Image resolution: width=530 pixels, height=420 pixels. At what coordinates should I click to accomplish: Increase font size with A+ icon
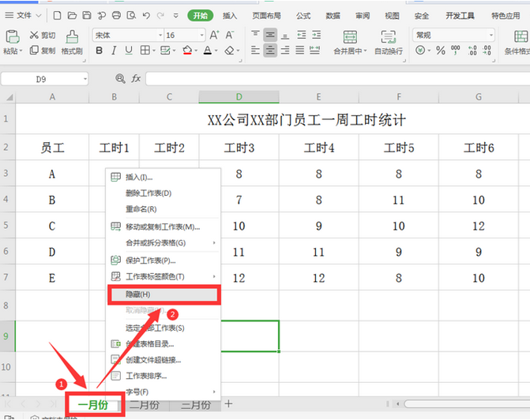point(214,35)
